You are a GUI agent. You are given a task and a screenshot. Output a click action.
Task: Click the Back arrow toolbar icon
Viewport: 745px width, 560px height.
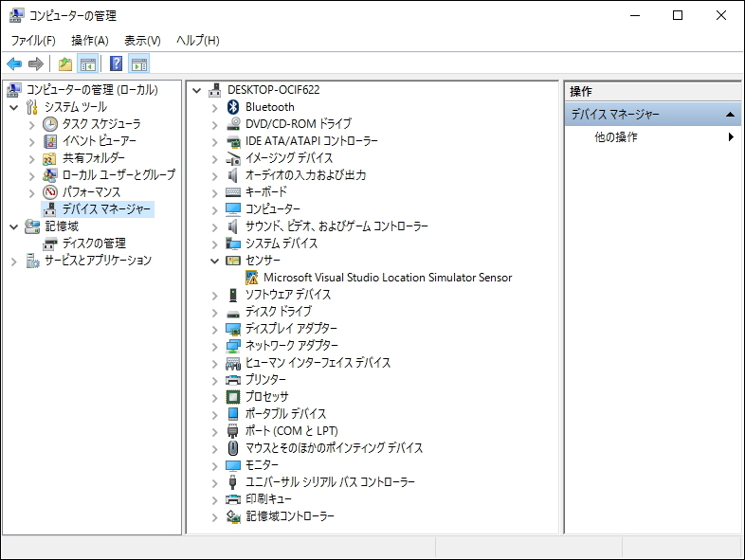click(x=14, y=63)
